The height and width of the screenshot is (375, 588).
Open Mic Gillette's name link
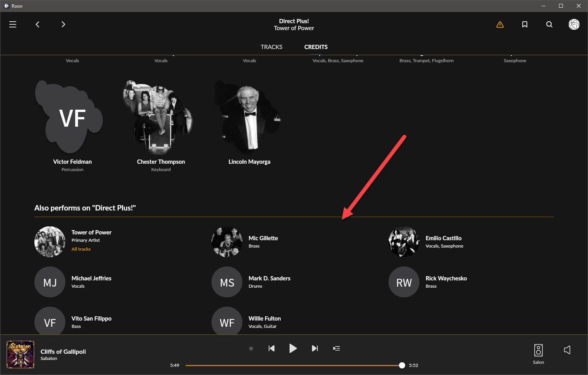(263, 238)
